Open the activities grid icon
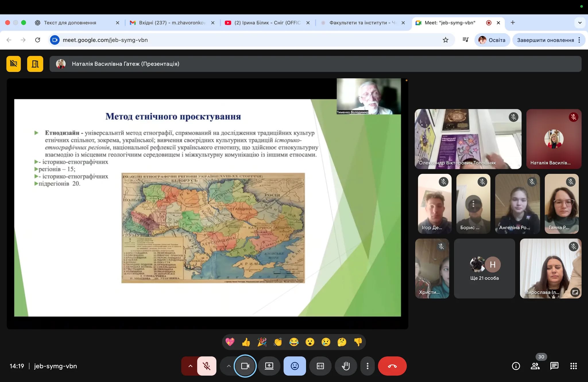588x382 pixels. (573, 366)
